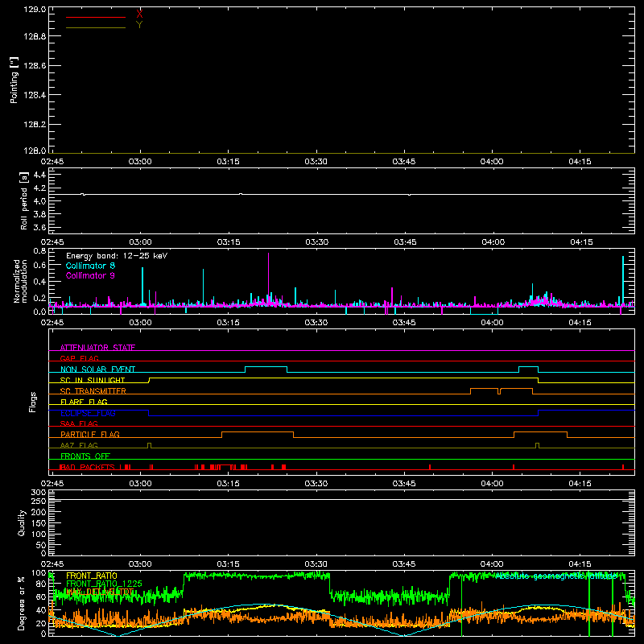Click the 3.6 tick on the roll period axis
The image size is (644, 644).
tap(39, 227)
